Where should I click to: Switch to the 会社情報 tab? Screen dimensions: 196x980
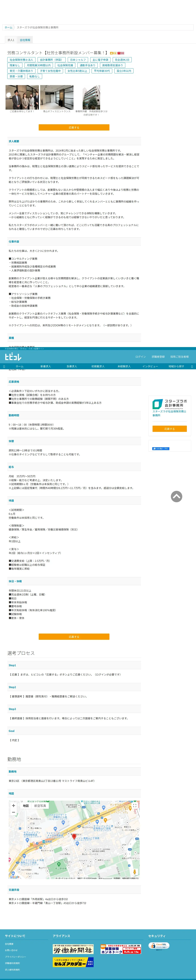(25, 40)
